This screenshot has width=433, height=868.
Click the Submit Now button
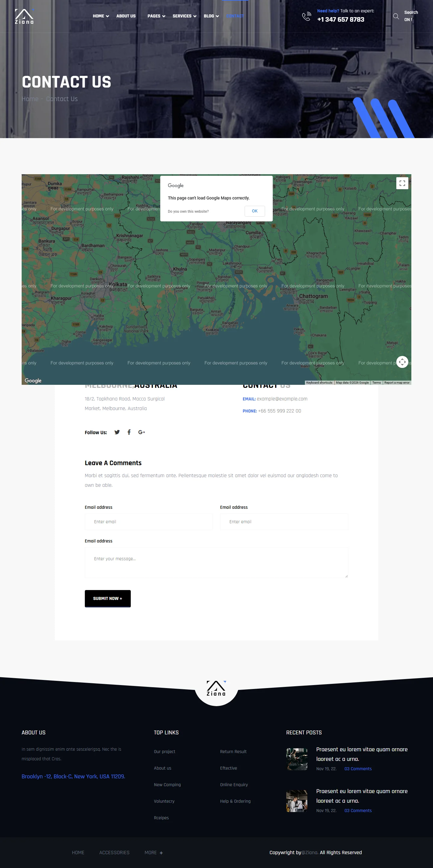point(107,598)
